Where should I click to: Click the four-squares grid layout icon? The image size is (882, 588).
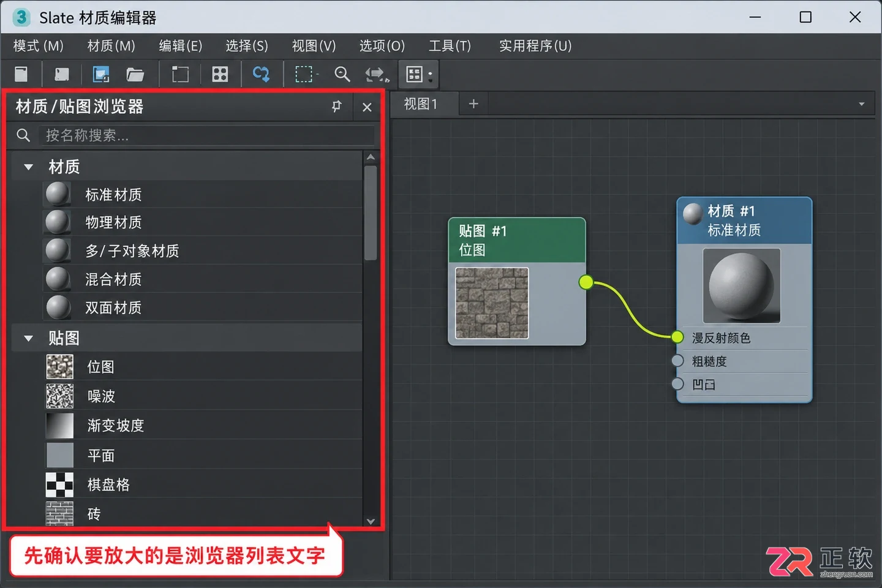tap(220, 75)
